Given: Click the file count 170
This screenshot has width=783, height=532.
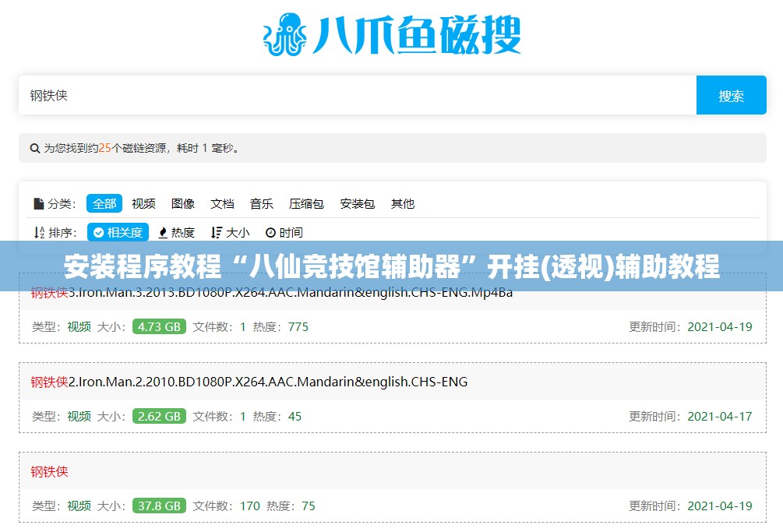Looking at the screenshot, I should (x=249, y=506).
